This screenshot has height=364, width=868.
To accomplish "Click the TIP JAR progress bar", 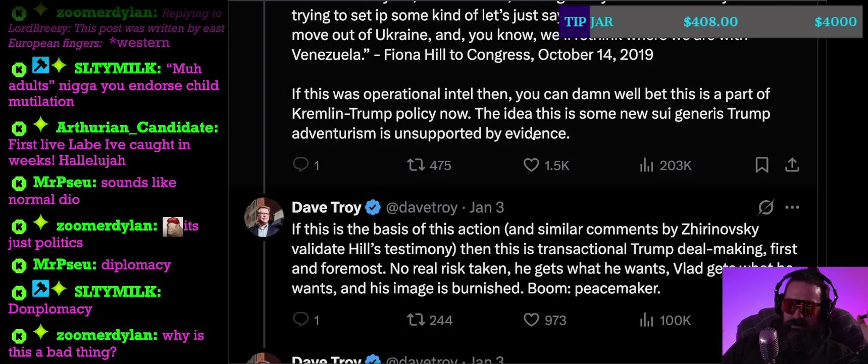I will [711, 22].
